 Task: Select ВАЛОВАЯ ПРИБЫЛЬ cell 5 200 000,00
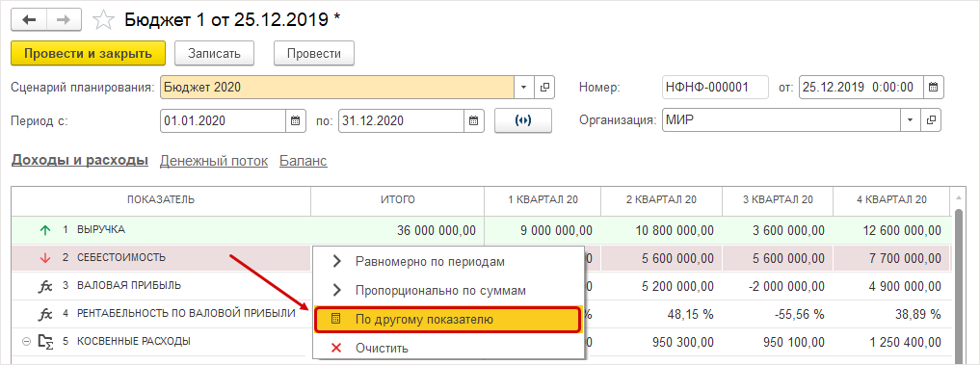click(661, 286)
